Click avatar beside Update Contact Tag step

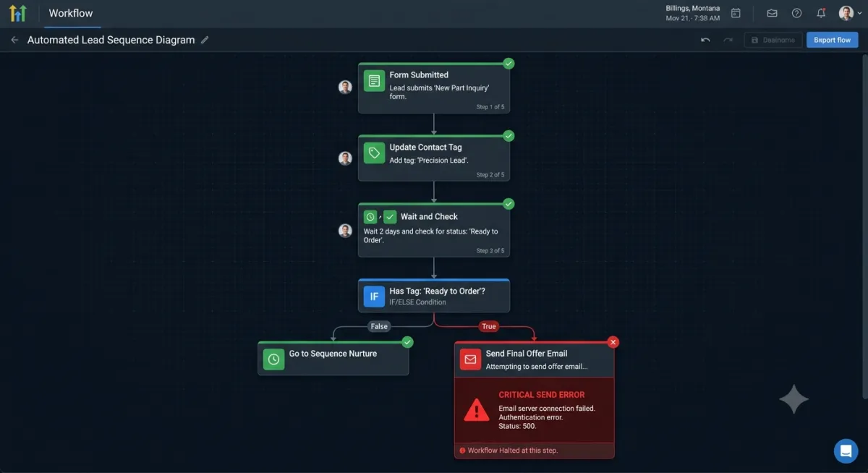[x=345, y=158]
